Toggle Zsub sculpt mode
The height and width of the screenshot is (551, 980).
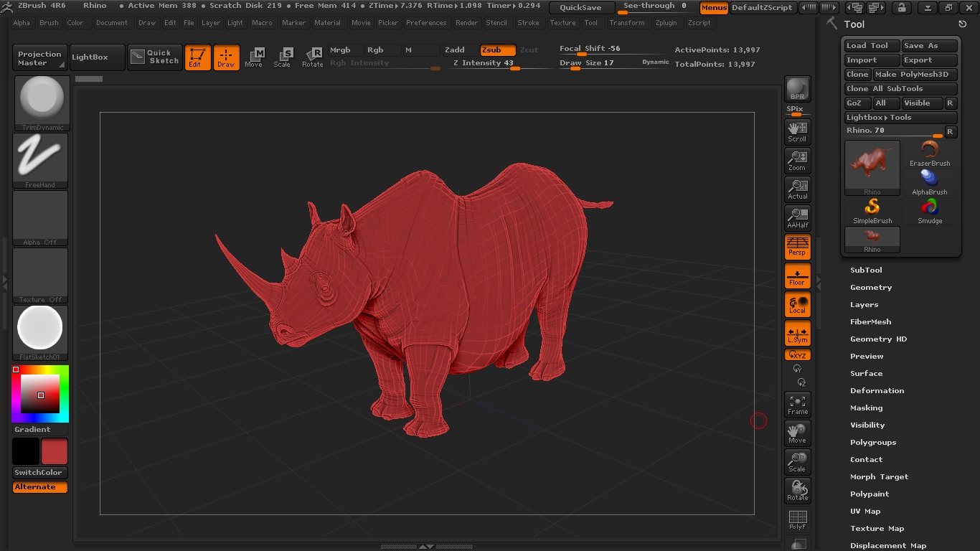(497, 50)
